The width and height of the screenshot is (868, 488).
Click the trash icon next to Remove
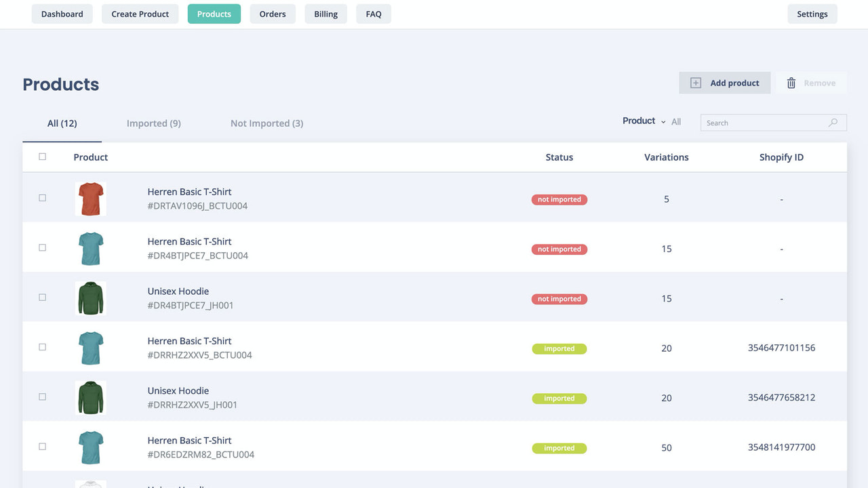click(x=791, y=83)
